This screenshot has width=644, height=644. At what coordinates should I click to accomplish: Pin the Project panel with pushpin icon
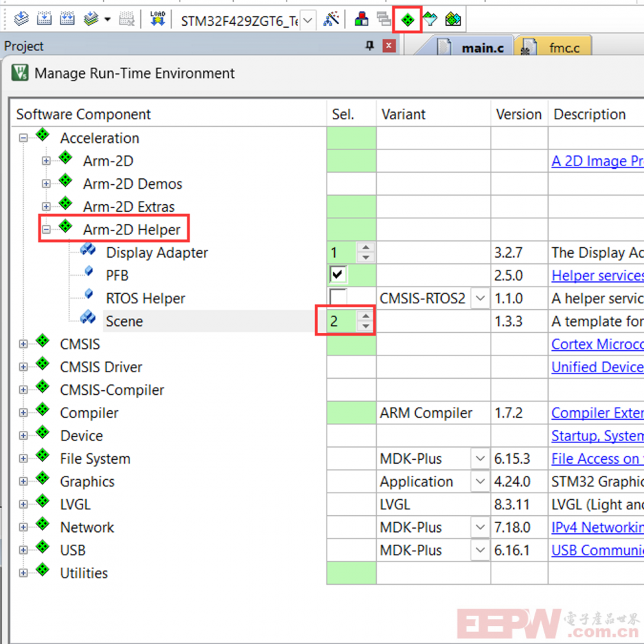[370, 46]
